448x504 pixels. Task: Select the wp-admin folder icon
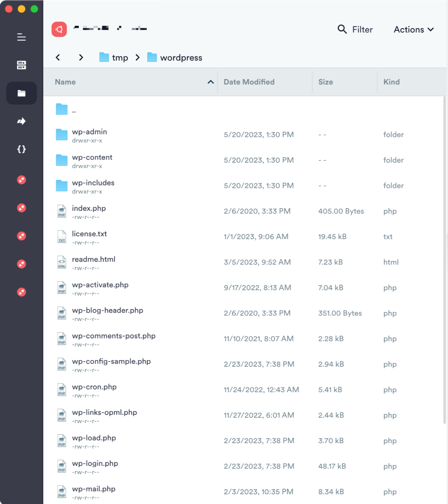coord(62,135)
